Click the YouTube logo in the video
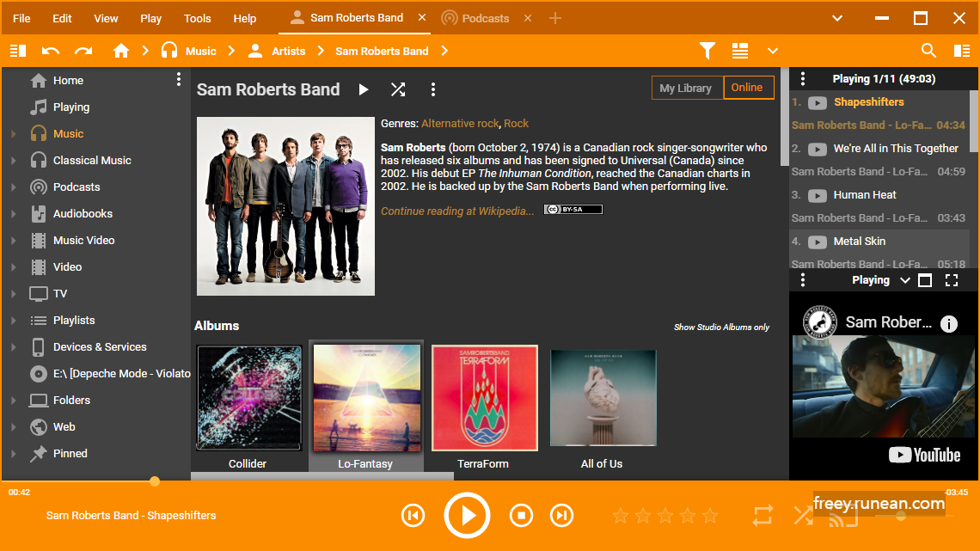 (x=924, y=455)
